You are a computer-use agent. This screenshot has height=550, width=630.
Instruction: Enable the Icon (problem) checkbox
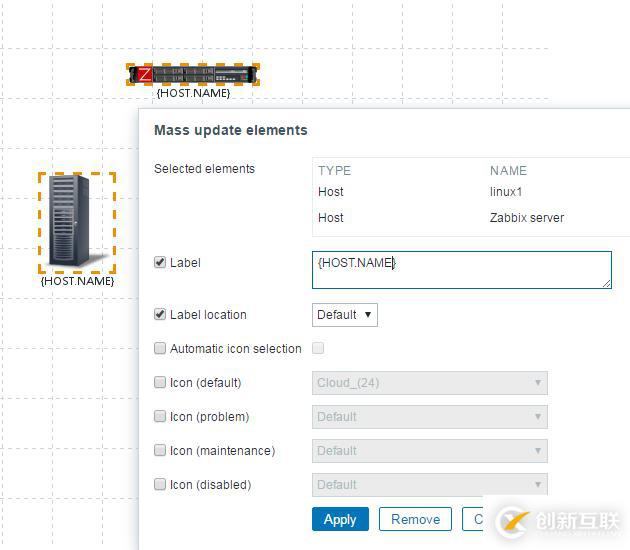click(160, 416)
